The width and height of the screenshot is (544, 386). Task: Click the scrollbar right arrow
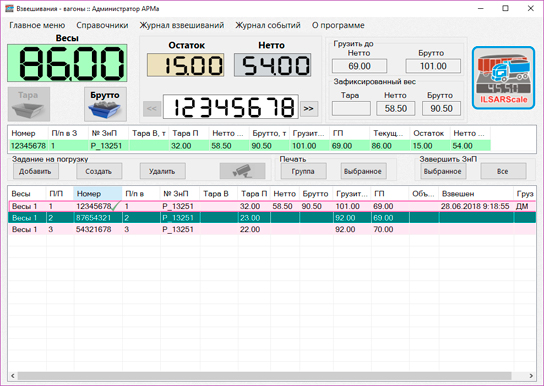pos(531,376)
